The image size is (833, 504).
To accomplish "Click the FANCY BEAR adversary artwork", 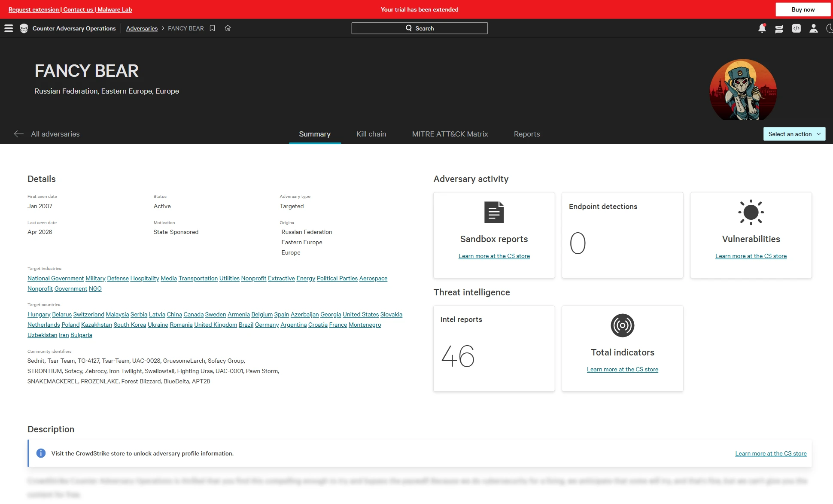I will pyautogui.click(x=743, y=90).
